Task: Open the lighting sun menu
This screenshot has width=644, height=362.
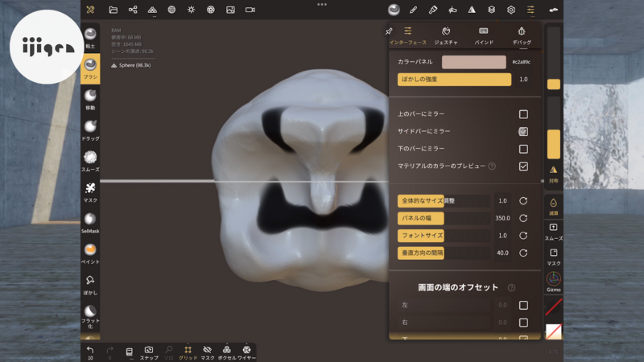Action: click(192, 10)
